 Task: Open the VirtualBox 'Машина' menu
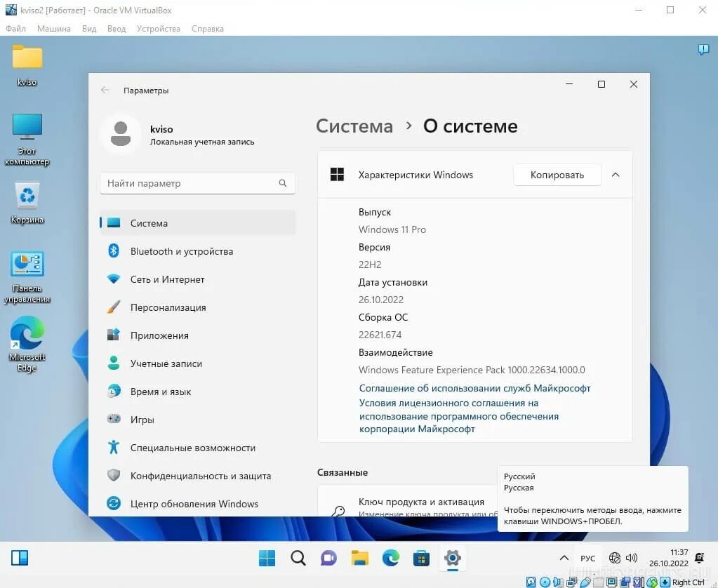coord(53,28)
